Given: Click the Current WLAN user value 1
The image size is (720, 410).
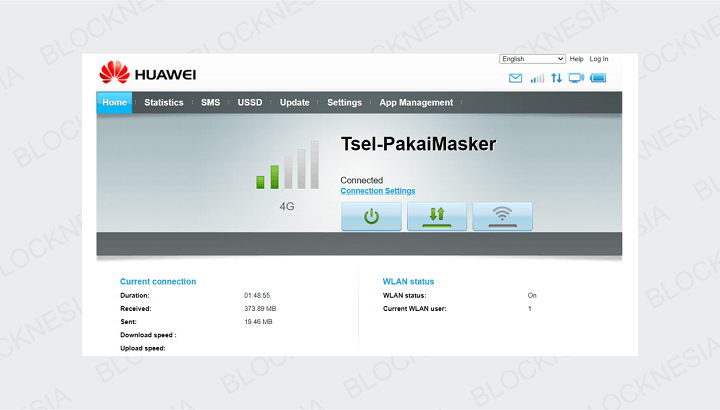Looking at the screenshot, I should [x=529, y=309].
